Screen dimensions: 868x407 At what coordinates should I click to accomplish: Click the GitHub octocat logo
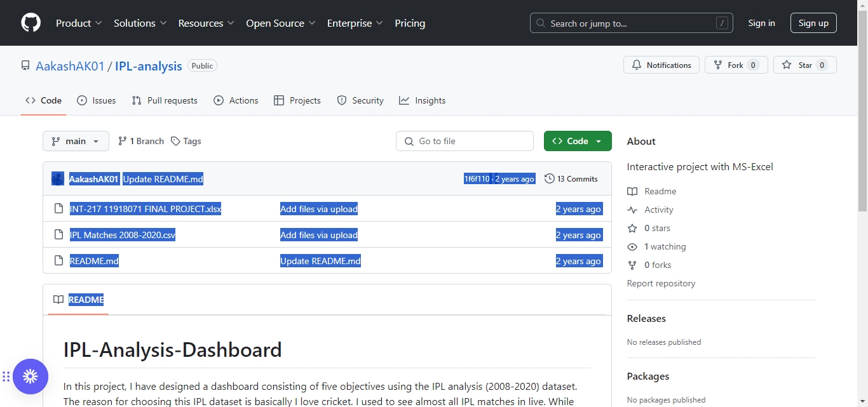click(x=31, y=23)
